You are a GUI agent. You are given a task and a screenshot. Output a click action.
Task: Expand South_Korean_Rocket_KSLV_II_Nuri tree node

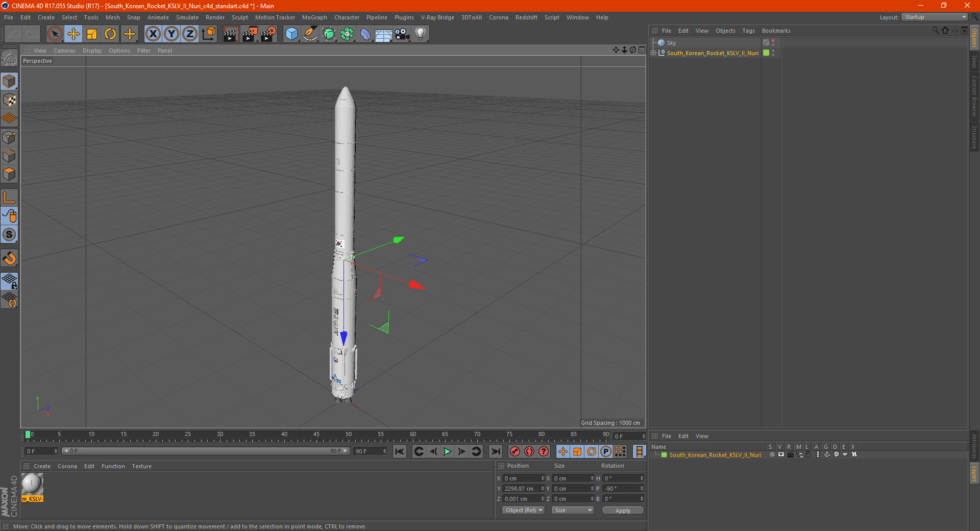pyautogui.click(x=653, y=53)
